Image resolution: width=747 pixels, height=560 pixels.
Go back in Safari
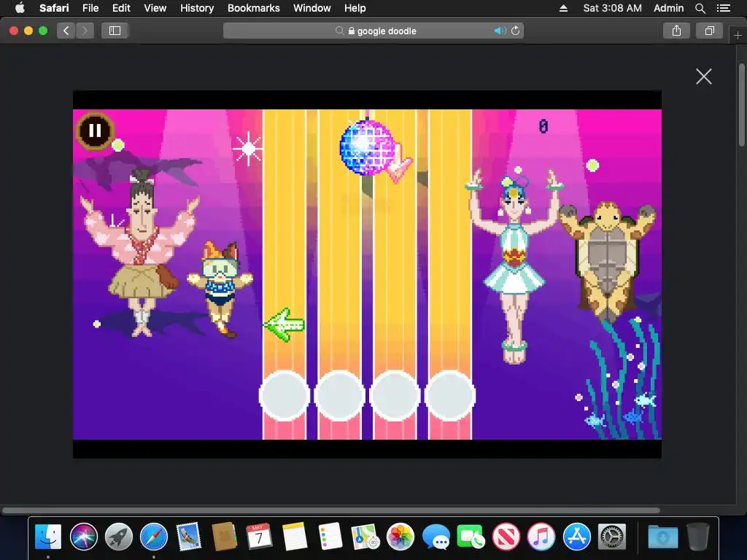66,31
